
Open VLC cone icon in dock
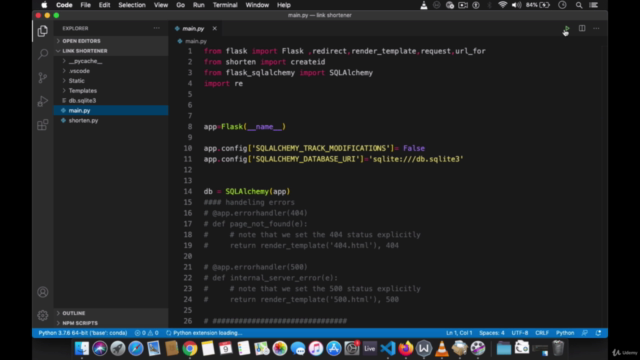point(442,348)
